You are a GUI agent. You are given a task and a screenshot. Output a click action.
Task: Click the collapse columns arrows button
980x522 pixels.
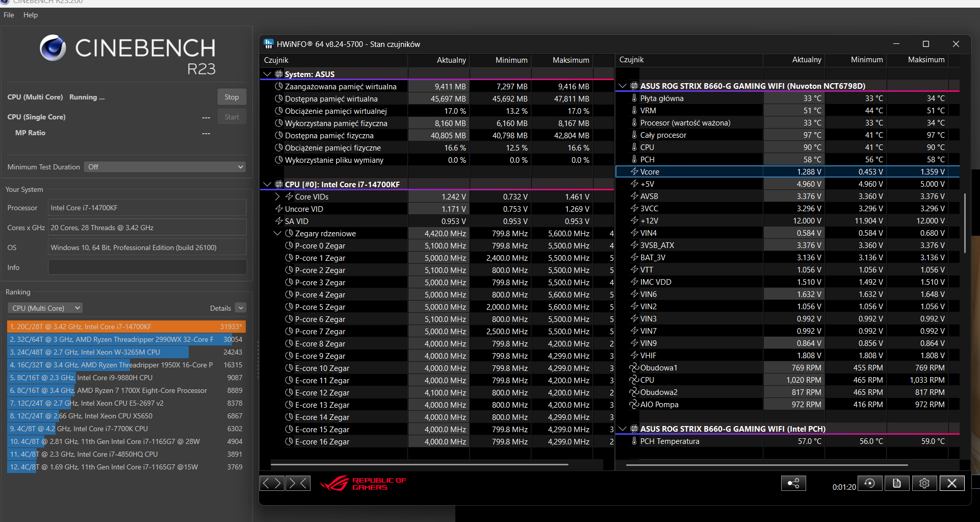pos(298,483)
